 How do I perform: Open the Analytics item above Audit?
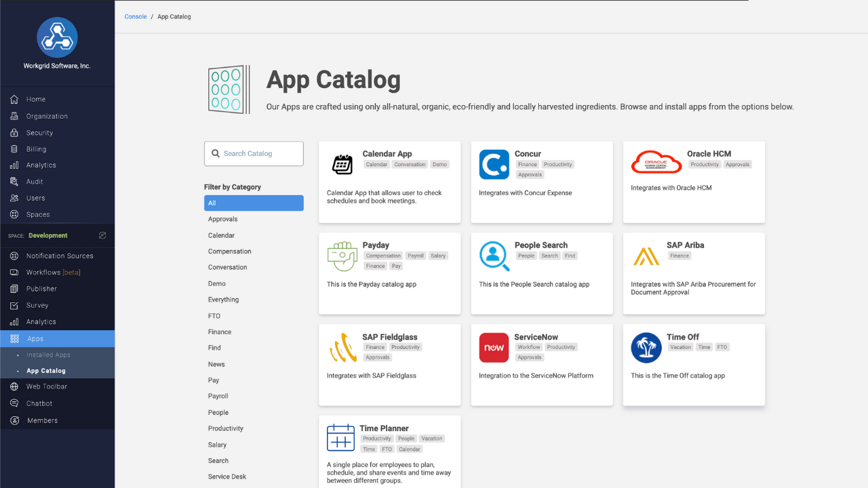(x=41, y=165)
